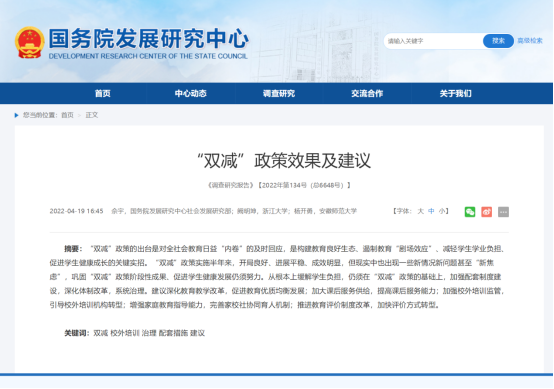
Task: Set font size to 大
Action: click(420, 211)
